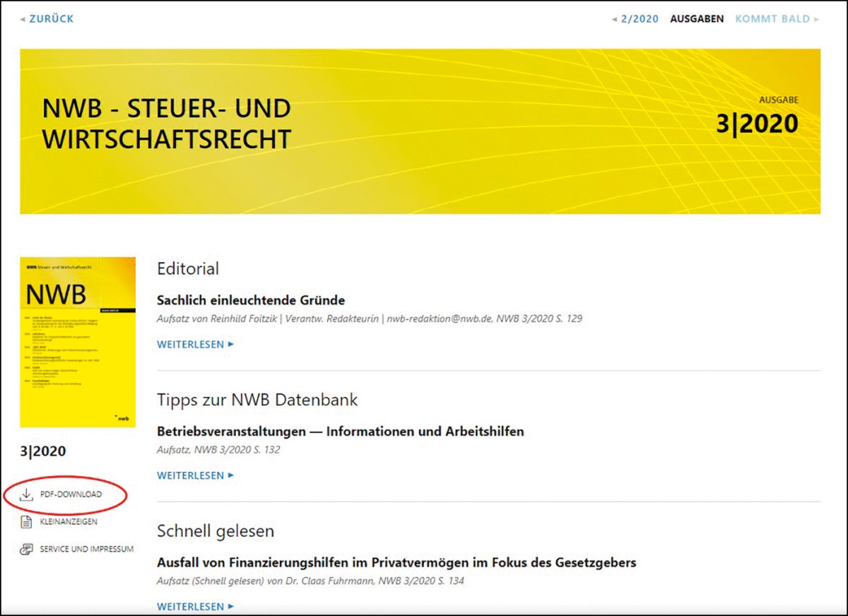Screen dimensions: 848x616
Task: Select the Kommt Bald navigation item
Action: 772,19
